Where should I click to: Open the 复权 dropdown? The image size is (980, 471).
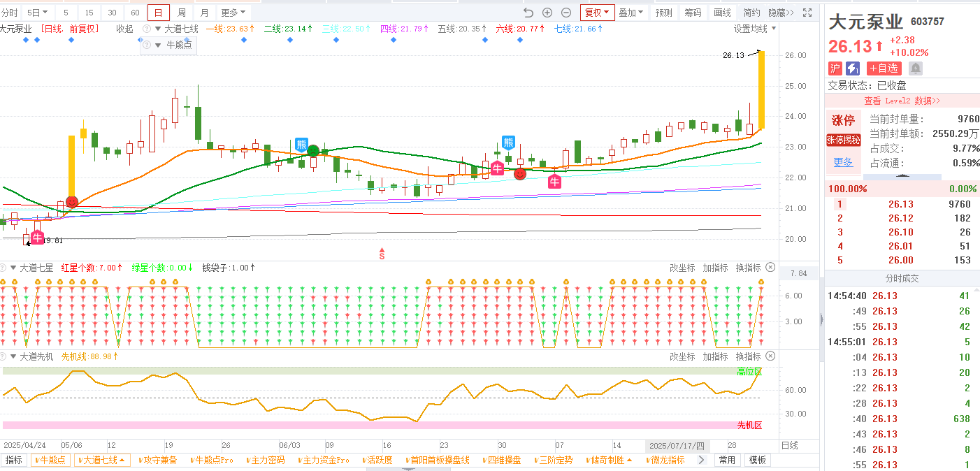click(x=597, y=13)
